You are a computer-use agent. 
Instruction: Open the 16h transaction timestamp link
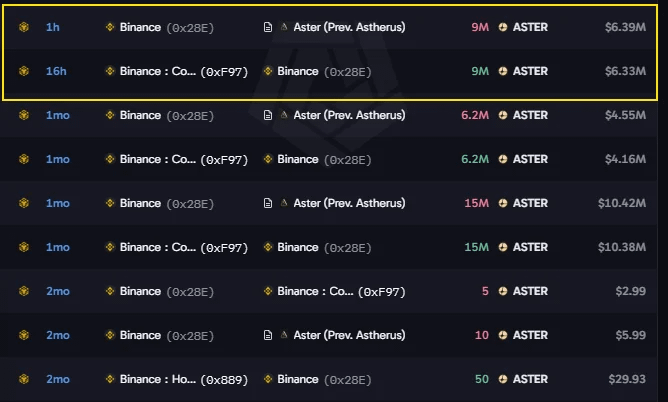tap(56, 71)
